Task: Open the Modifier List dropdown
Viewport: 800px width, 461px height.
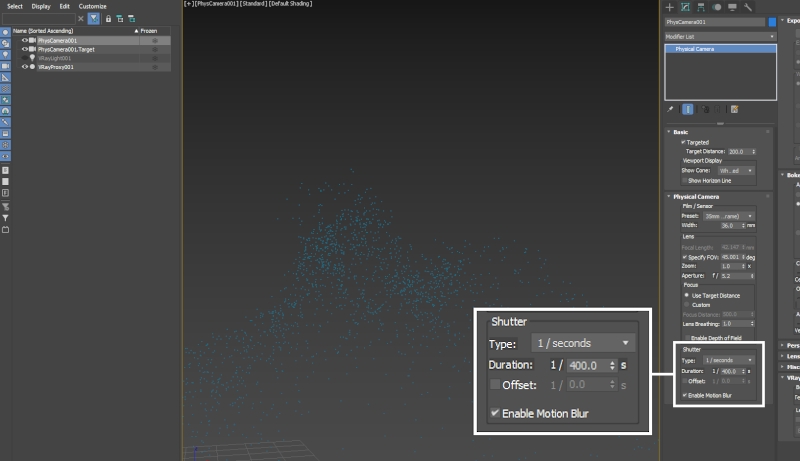Action: click(720, 36)
